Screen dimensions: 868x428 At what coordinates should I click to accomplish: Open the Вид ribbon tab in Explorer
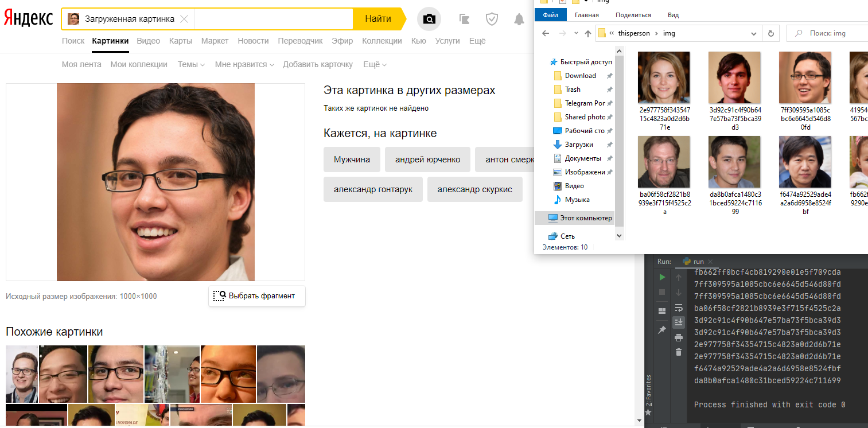tap(673, 15)
